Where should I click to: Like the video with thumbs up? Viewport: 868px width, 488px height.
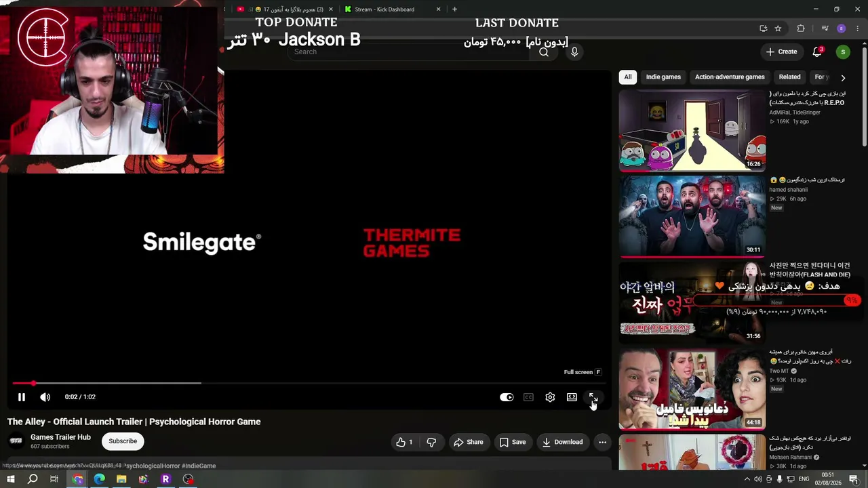405,442
